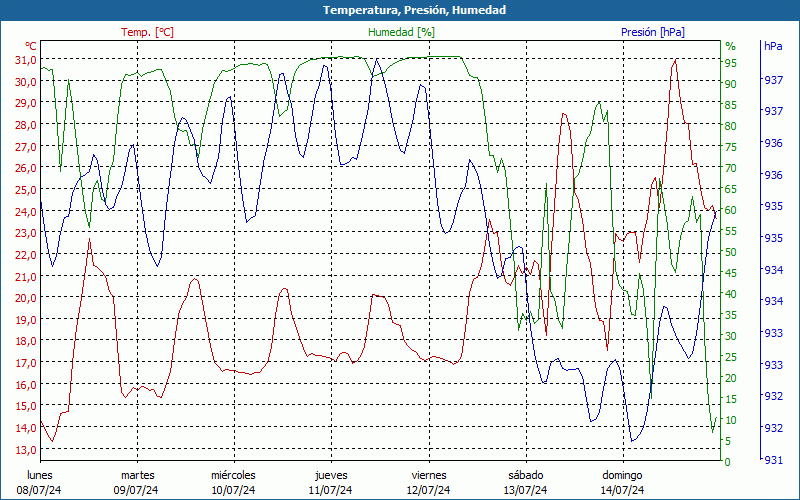Click "23,0" on the temperature axis
Screen dimensions: 800x500
[26, 233]
